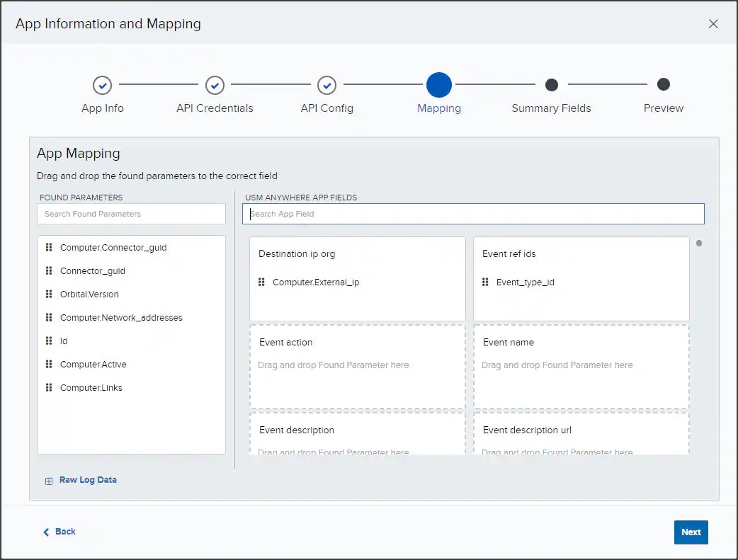Click the grip icon beside Computer.Active
This screenshot has width=738, height=560.
coord(49,365)
